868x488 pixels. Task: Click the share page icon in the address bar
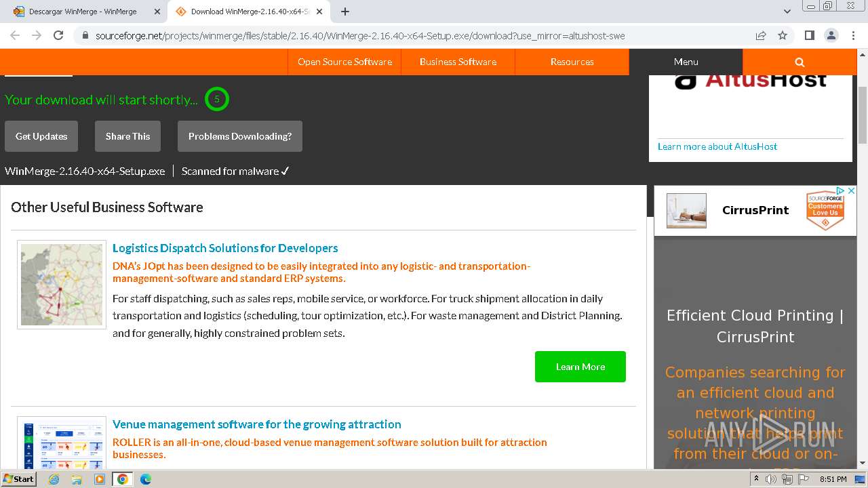[761, 35]
